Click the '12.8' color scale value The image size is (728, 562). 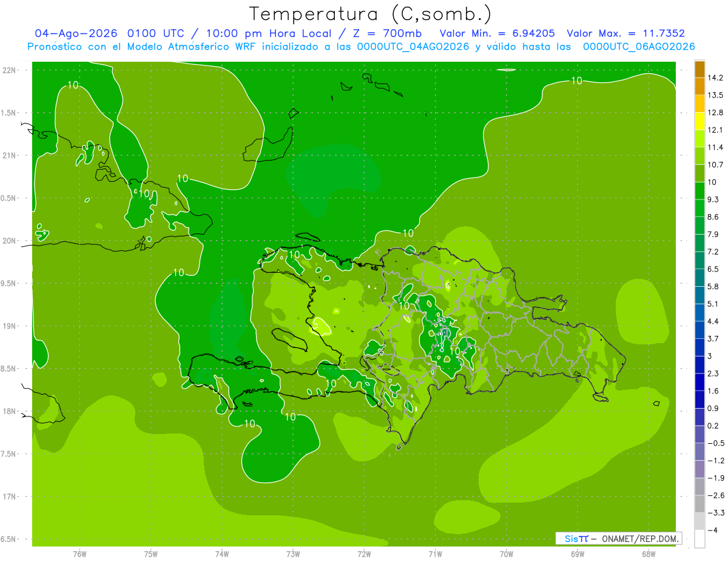pos(716,113)
